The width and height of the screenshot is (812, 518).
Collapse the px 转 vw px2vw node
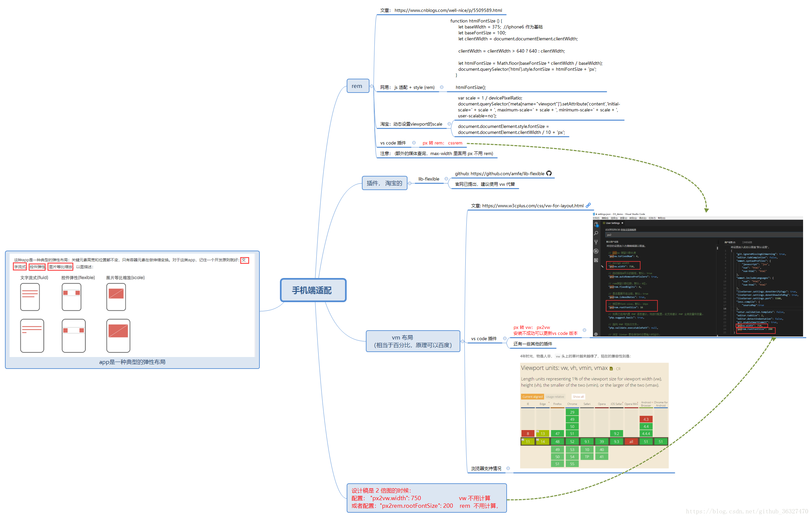584,330
